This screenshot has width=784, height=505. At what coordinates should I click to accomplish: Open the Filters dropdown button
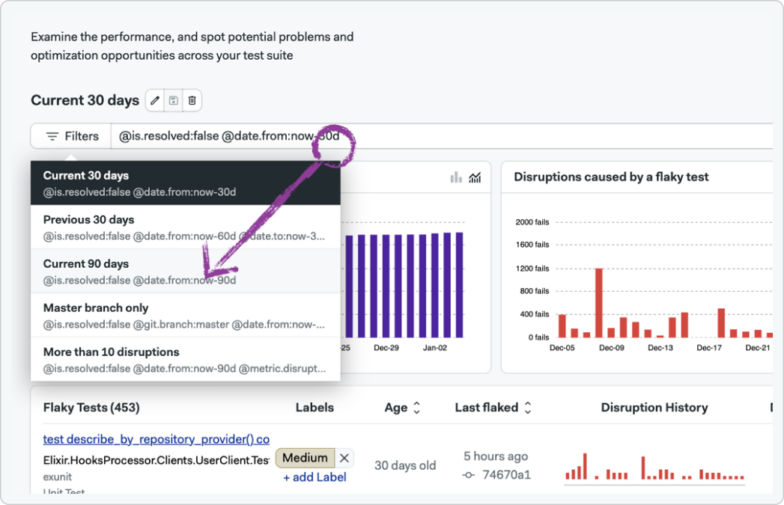tap(71, 136)
